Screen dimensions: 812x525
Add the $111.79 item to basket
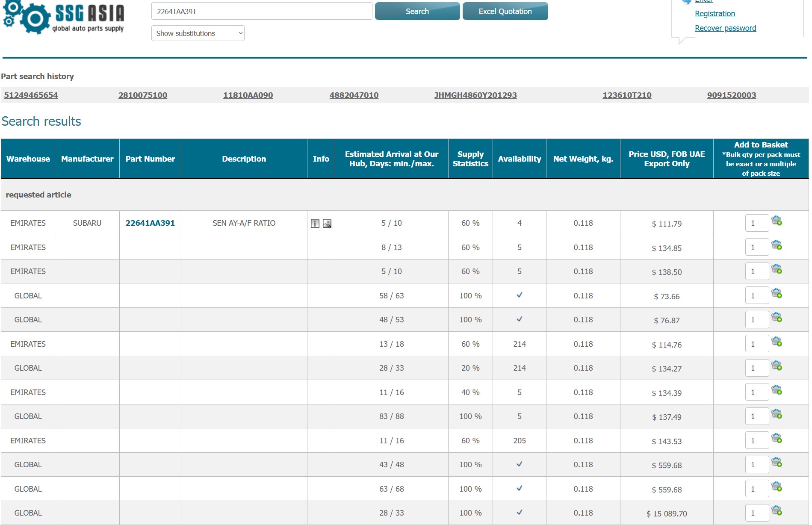pos(777,221)
